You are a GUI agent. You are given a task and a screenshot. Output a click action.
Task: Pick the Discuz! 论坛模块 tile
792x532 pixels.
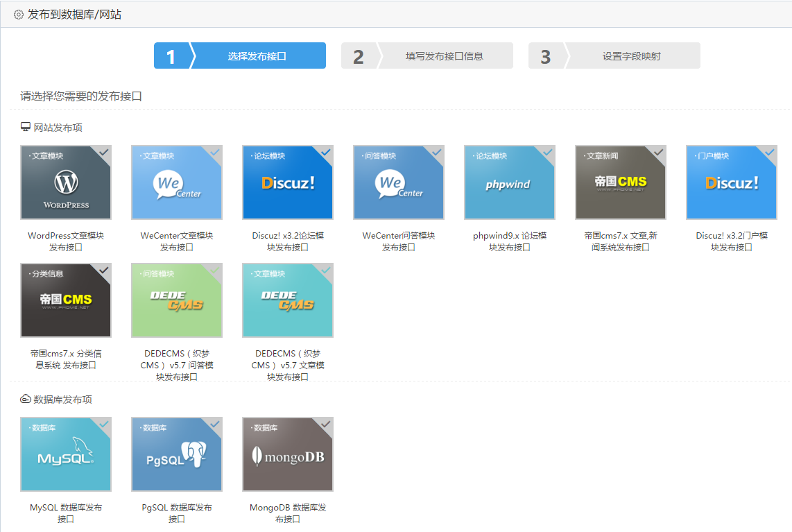tap(288, 182)
